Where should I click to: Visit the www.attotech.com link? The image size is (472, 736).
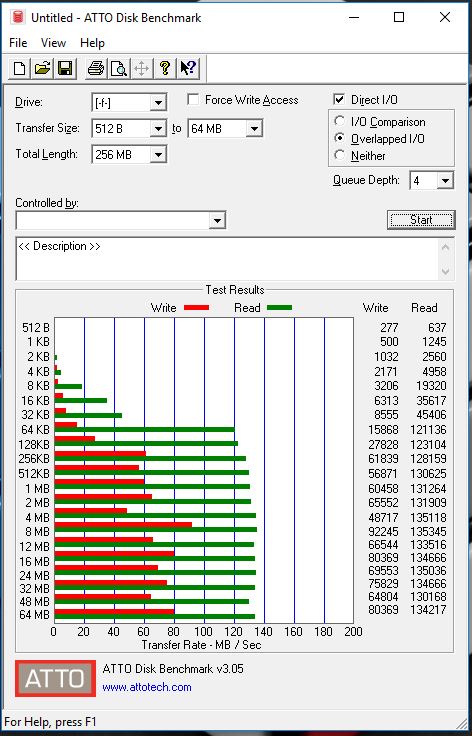click(x=147, y=687)
